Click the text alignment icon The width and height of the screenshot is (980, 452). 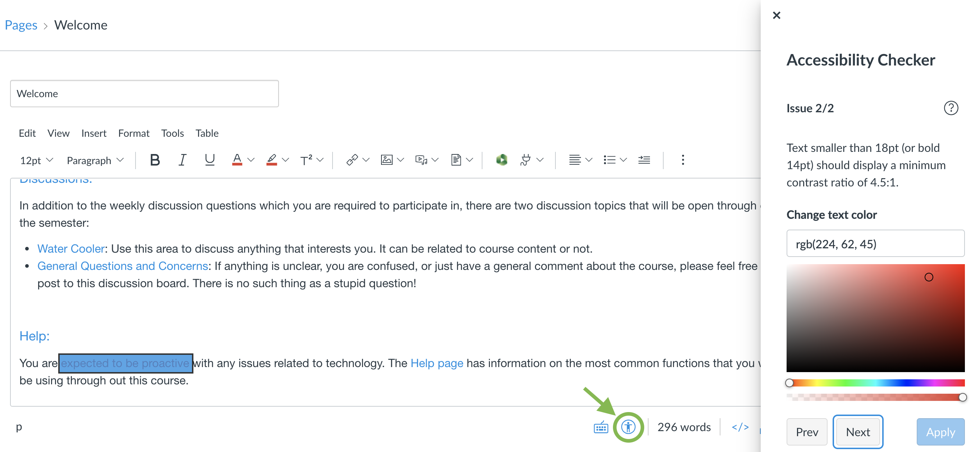pyautogui.click(x=574, y=160)
